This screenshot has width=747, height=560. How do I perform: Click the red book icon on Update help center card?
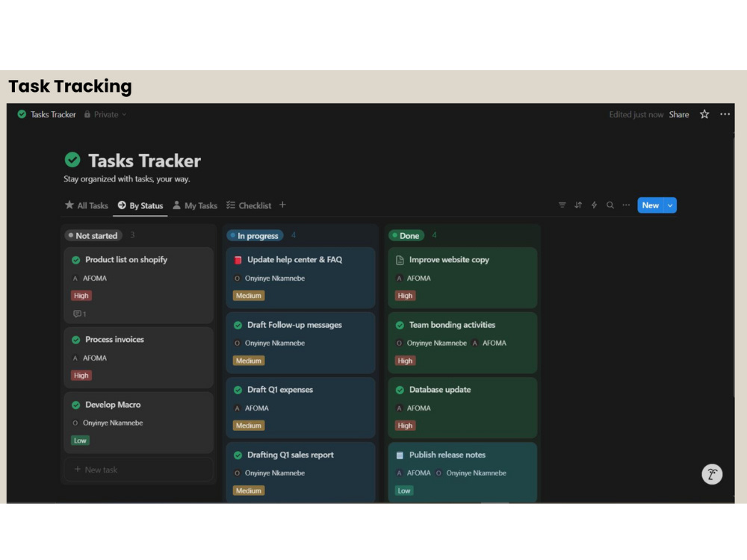pyautogui.click(x=238, y=260)
